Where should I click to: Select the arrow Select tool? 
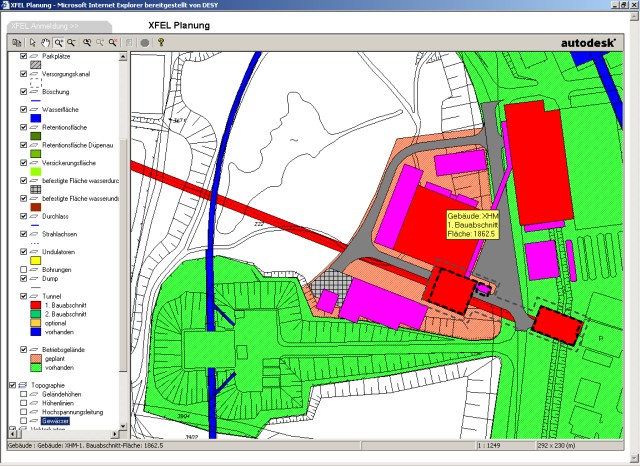tap(33, 42)
